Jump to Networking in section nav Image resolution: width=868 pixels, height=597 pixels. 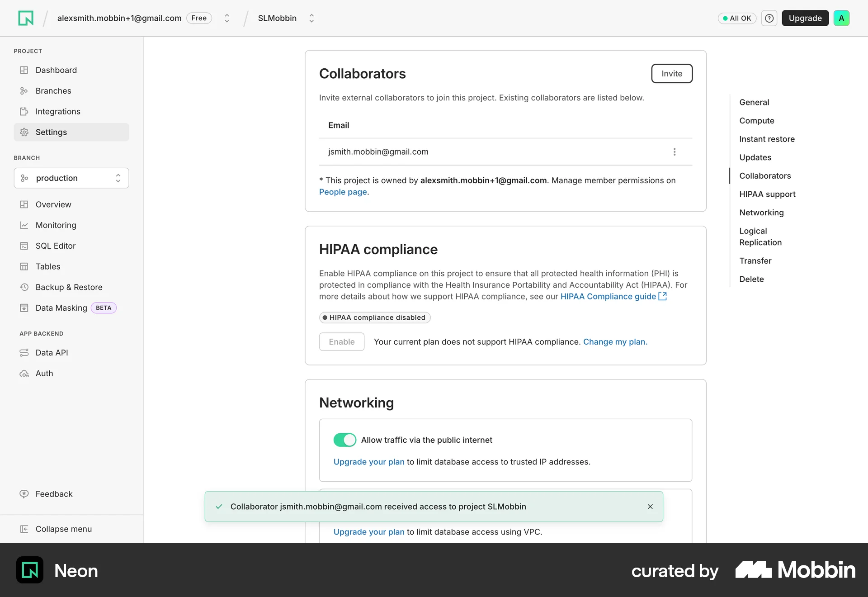pyautogui.click(x=761, y=213)
